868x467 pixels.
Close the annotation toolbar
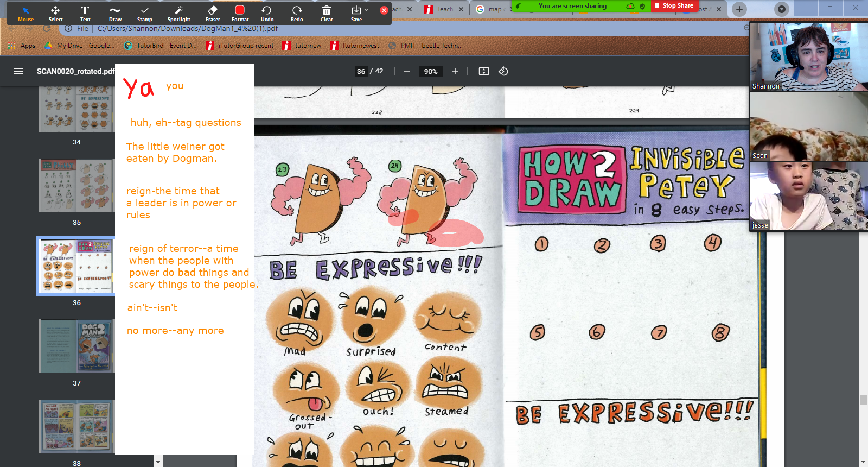coord(384,10)
